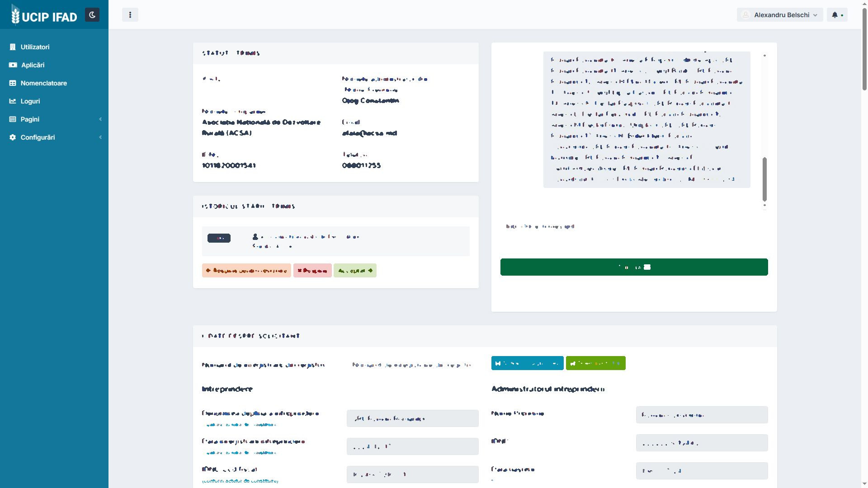Click the light green accept status button
This screenshot has width=868, height=488.
point(355,271)
